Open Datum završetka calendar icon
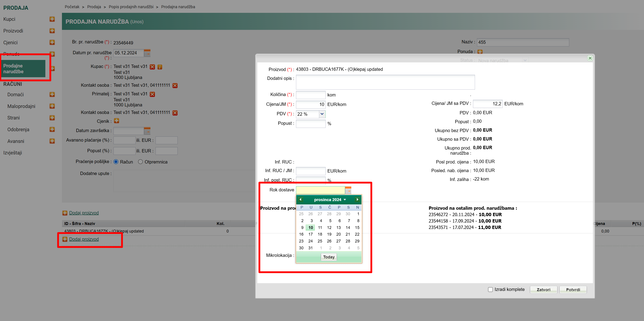Screen dimensions: 644x321 147,131
